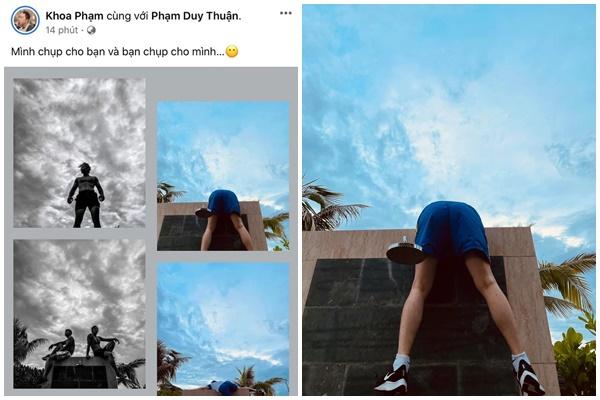
Task: Click the post caption text
Action: pyautogui.click(x=116, y=51)
